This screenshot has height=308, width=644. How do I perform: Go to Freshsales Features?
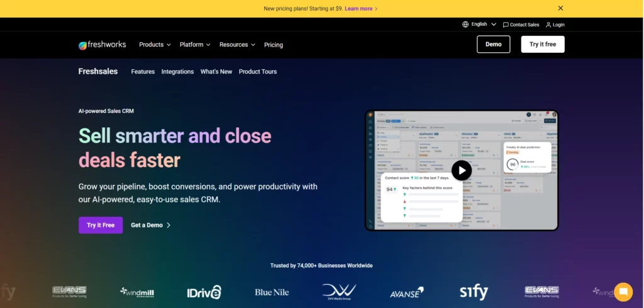[143, 72]
